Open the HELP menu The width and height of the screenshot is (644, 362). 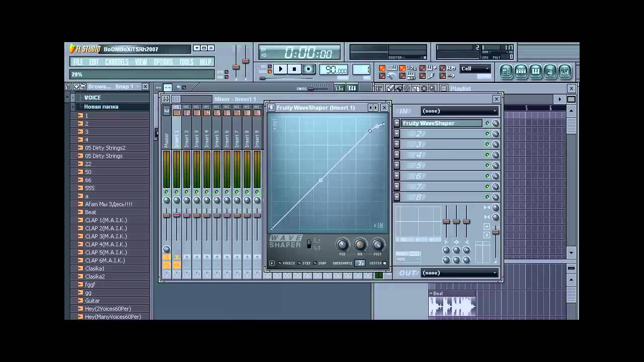205,62
